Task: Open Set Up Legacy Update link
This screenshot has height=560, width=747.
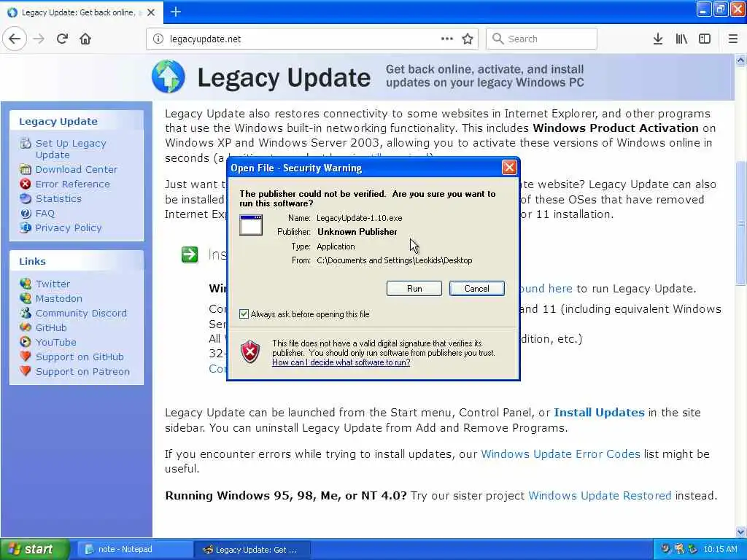Action: (x=71, y=149)
